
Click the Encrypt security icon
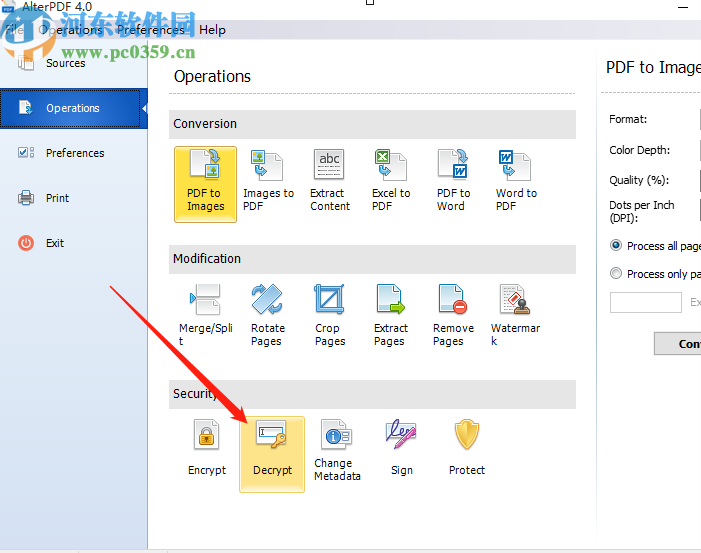(x=207, y=450)
